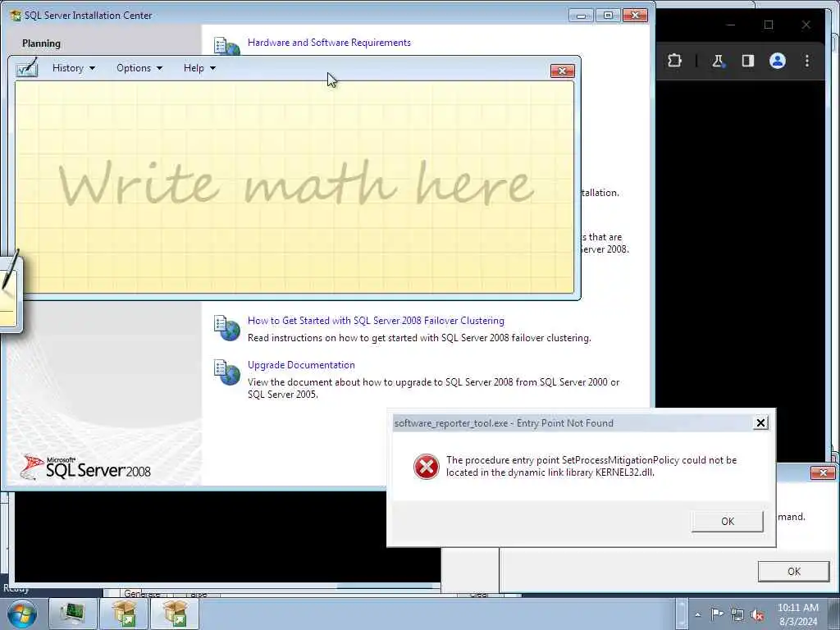Close the SQL Server Installation Center window
The width and height of the screenshot is (840, 630).
pos(636,16)
